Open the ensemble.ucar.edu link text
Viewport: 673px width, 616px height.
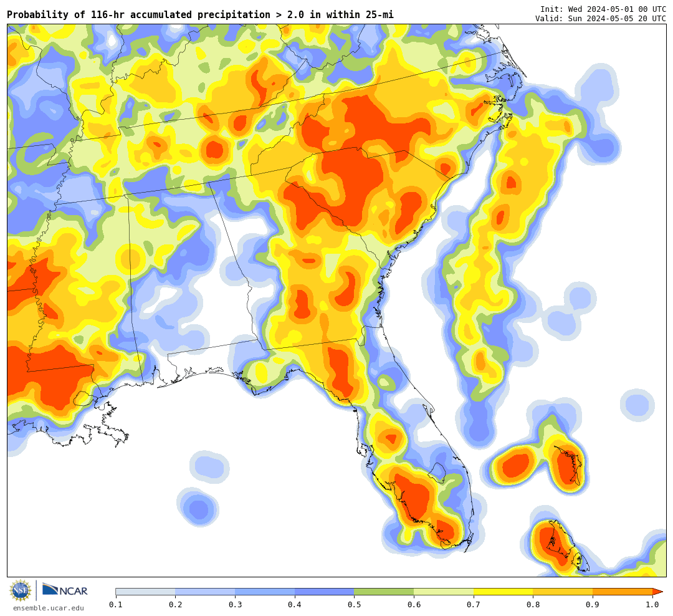(x=49, y=608)
